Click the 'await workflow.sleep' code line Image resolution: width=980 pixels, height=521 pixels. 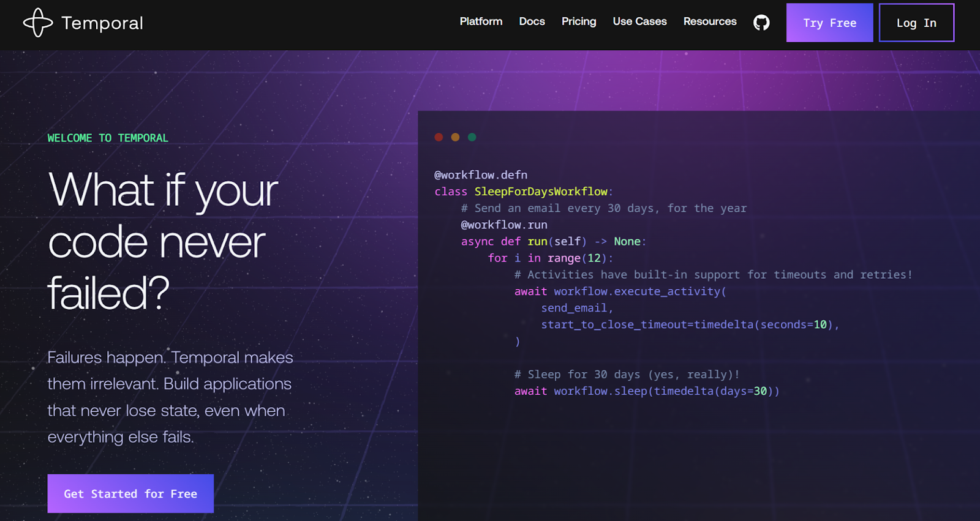pos(647,391)
